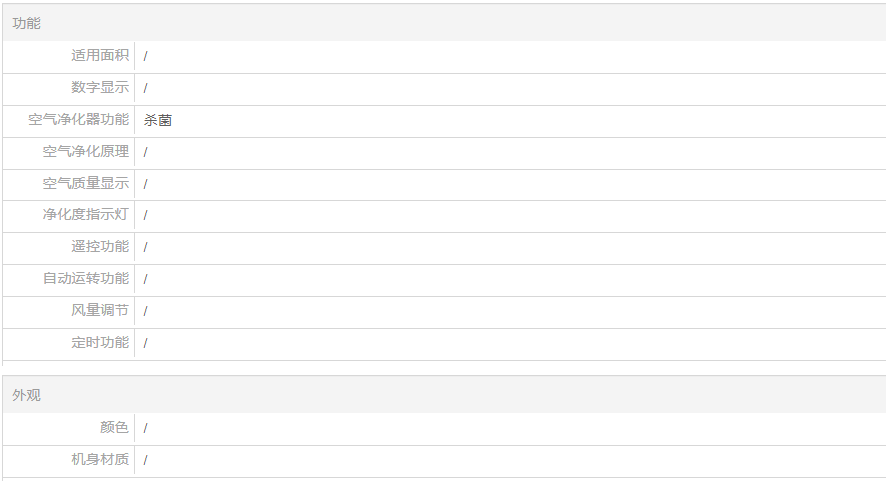Select the 空气质量显示 row label
Viewport: 891px width, 481px height.
86,183
